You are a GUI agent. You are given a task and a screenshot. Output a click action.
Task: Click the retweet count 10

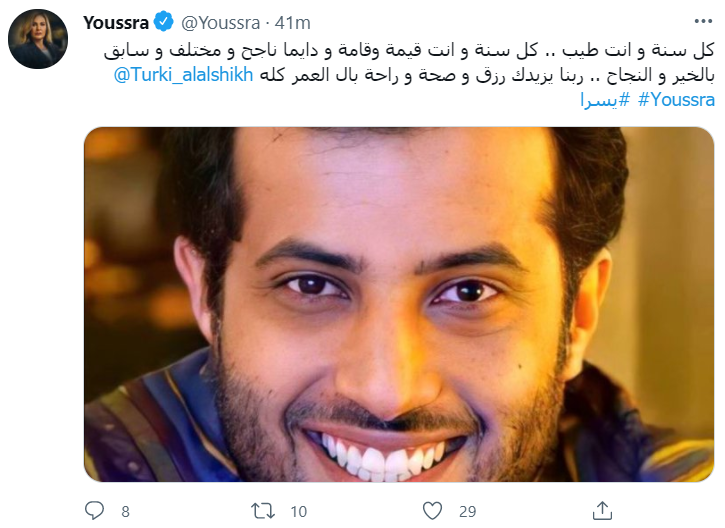tap(299, 512)
